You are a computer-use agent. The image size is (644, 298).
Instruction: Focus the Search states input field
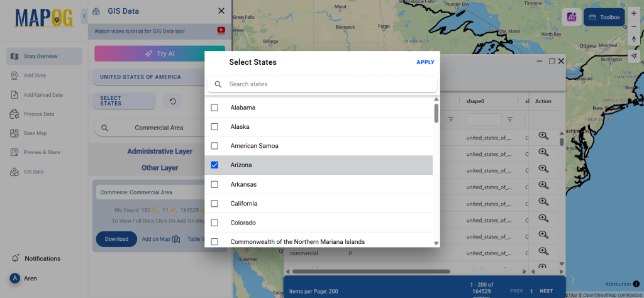(x=327, y=84)
